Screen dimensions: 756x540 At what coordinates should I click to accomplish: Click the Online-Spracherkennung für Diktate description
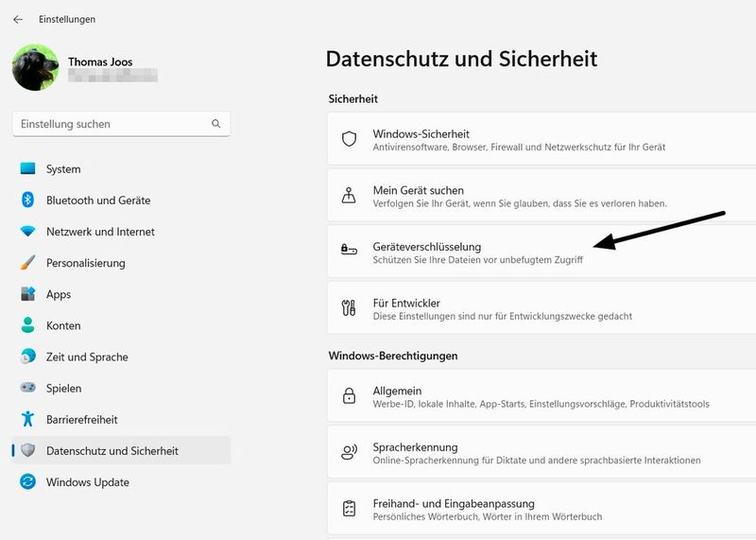coord(537,460)
